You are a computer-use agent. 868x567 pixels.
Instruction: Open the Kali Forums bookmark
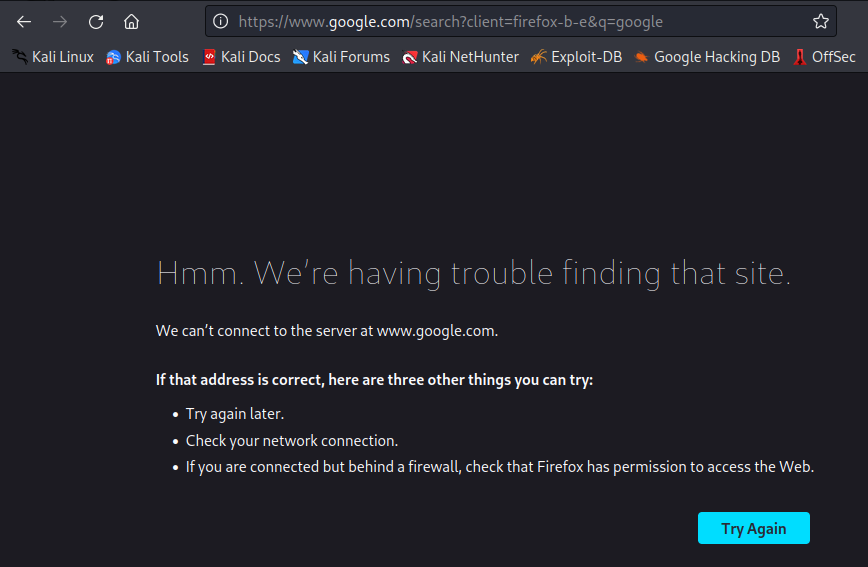coord(341,57)
